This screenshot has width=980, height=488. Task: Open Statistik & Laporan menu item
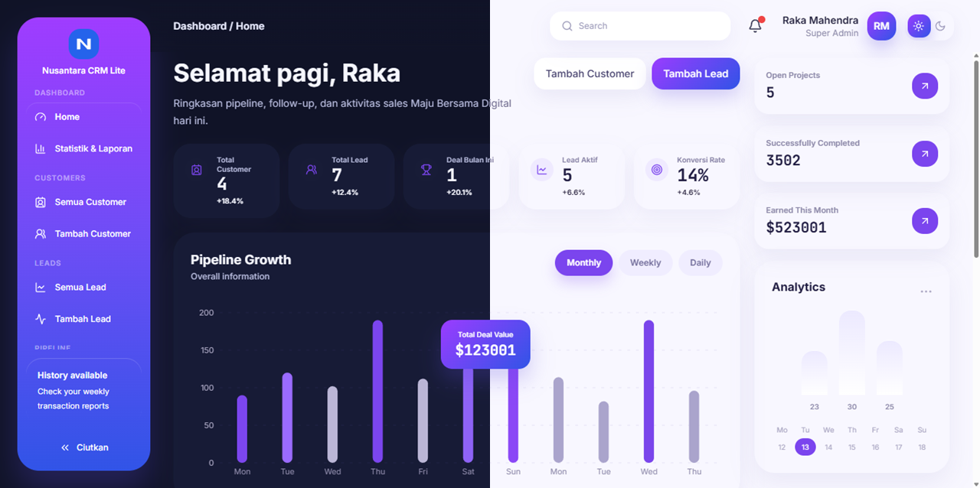[x=83, y=148]
